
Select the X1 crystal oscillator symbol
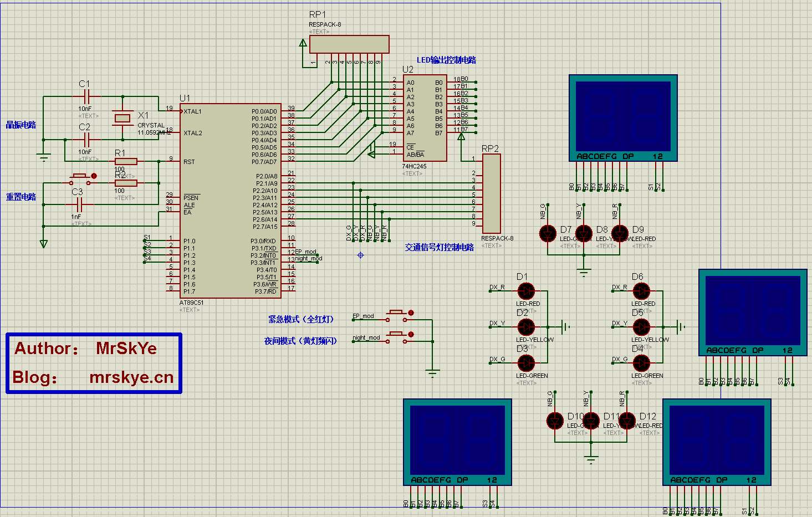click(x=122, y=118)
